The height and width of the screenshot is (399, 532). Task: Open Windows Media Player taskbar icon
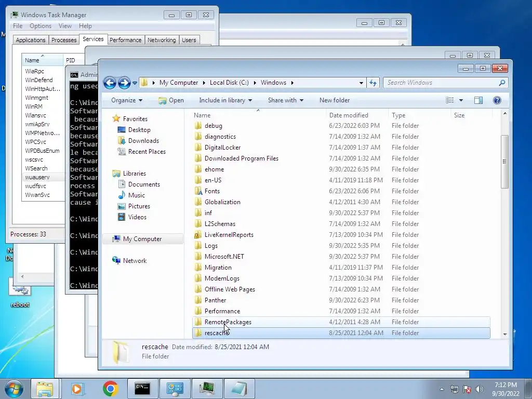pos(77,389)
